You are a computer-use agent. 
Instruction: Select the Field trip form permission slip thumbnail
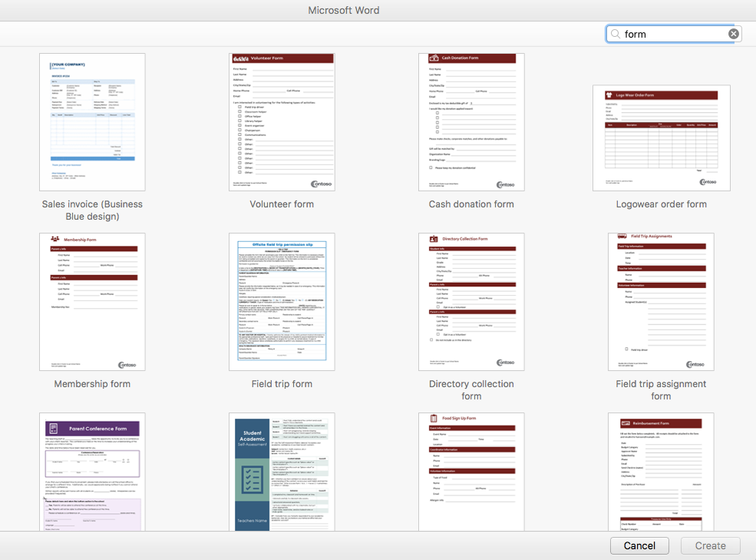(282, 302)
